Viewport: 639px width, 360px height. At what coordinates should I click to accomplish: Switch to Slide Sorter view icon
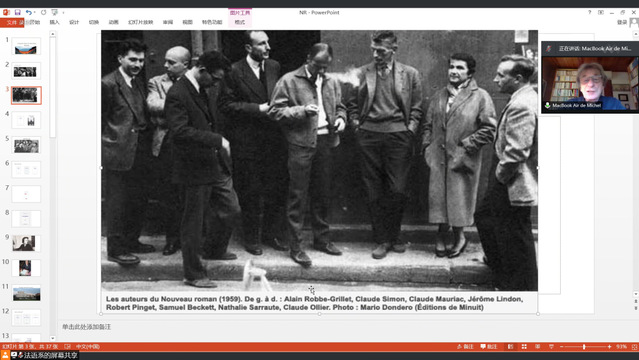click(524, 347)
